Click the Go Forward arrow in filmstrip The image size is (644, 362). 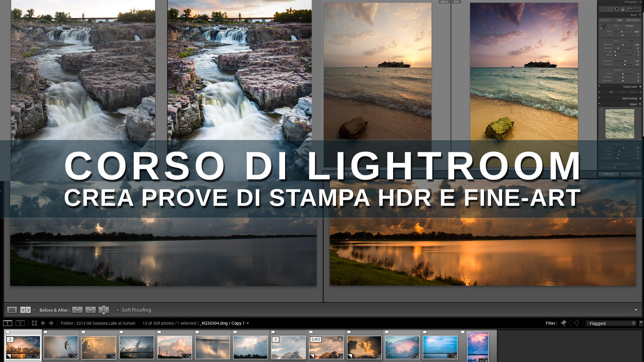point(51,323)
